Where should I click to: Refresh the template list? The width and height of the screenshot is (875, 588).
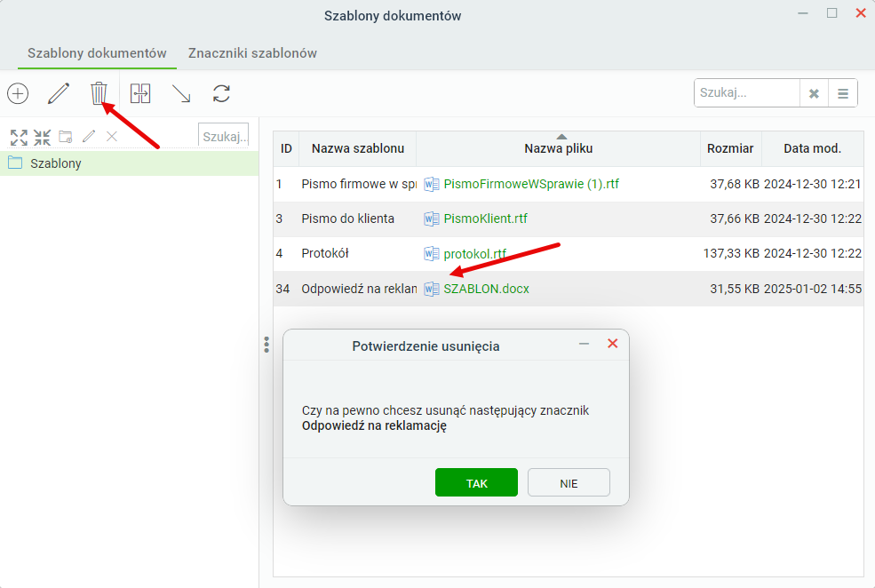[221, 93]
